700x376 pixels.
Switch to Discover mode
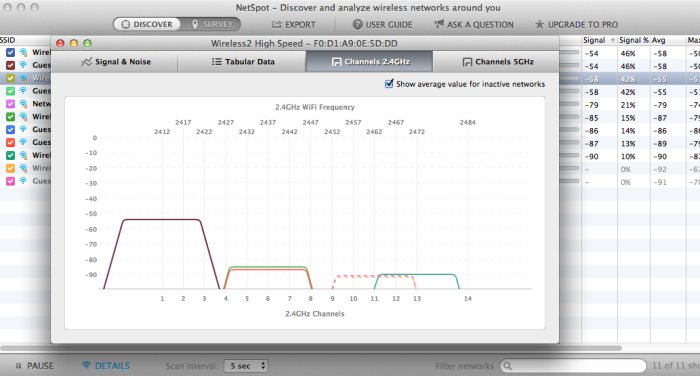click(147, 24)
